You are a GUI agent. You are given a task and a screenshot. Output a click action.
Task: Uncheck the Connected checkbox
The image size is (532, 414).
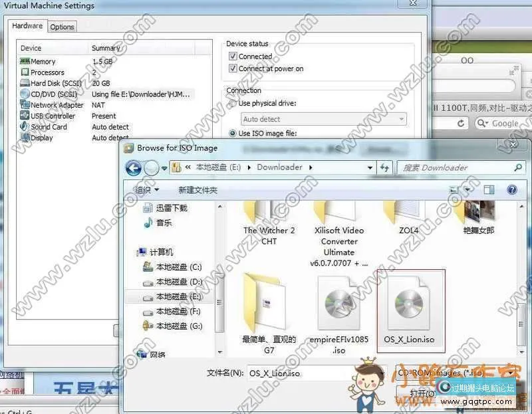point(232,56)
